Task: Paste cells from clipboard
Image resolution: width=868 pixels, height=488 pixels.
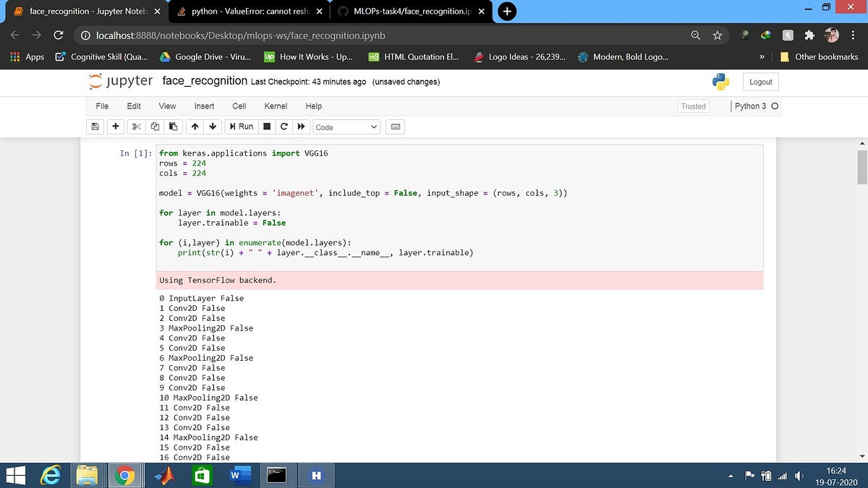Action: 172,127
